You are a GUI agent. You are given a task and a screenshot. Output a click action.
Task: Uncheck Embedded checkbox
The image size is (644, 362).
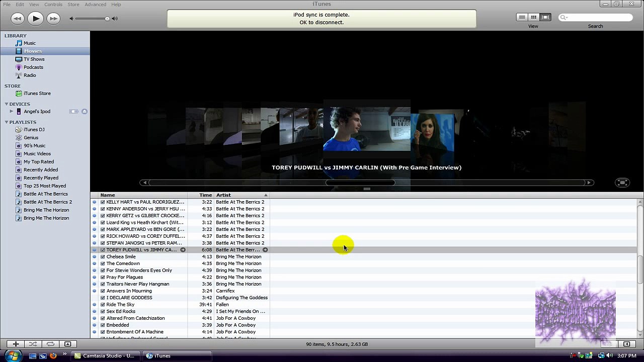click(103, 325)
